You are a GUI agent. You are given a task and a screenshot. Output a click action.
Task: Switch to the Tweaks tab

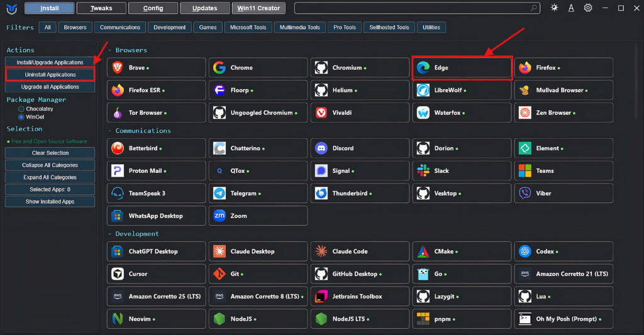point(101,8)
